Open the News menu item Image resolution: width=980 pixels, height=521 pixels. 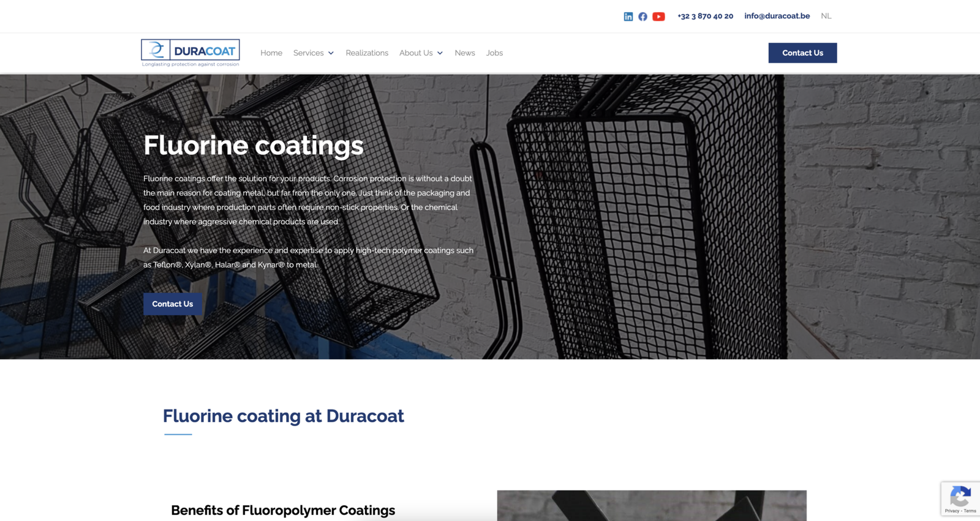coord(465,53)
